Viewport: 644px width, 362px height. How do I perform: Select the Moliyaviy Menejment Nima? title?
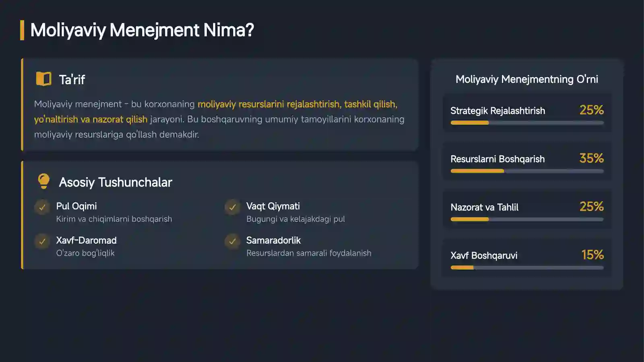[x=142, y=30]
